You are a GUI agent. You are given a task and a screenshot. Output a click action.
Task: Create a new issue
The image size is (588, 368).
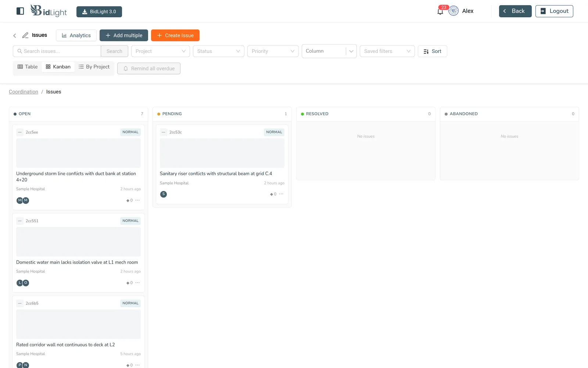pyautogui.click(x=175, y=35)
